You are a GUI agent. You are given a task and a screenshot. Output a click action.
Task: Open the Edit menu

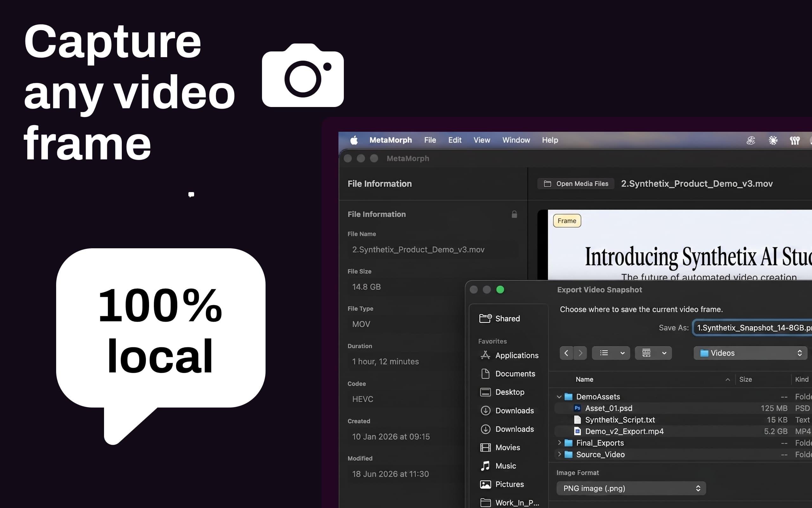[455, 140]
